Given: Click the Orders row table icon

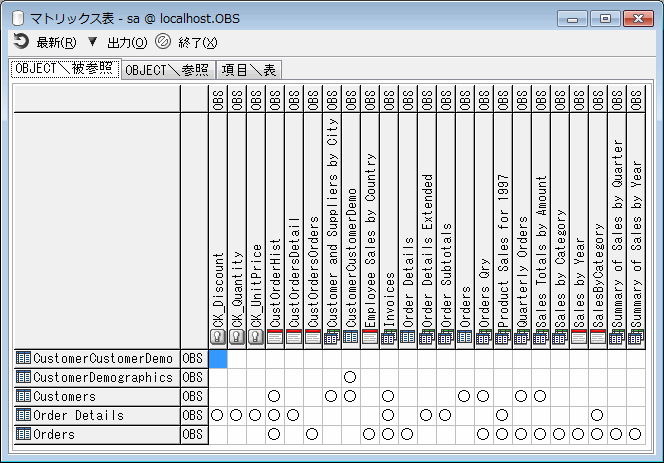Looking at the screenshot, I should 24,434.
